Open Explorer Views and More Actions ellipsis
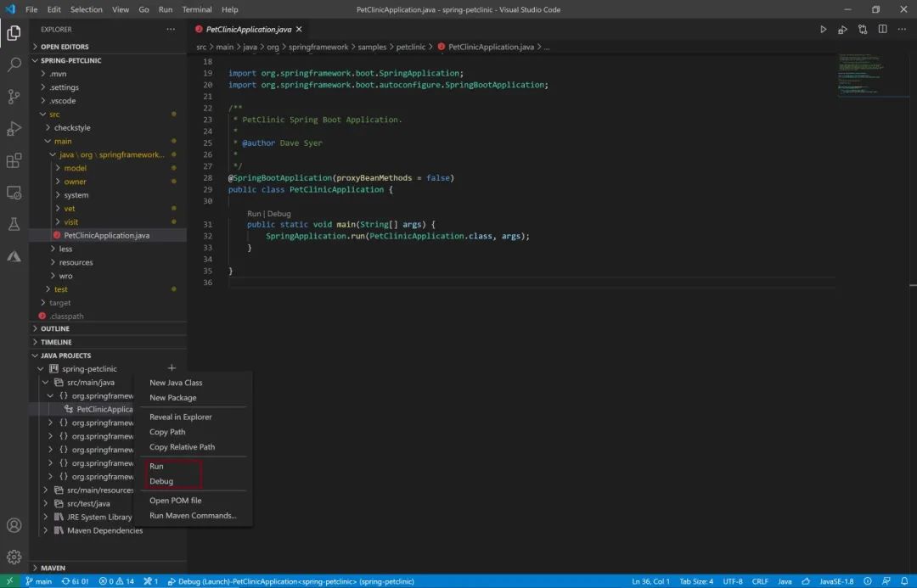 pos(171,29)
